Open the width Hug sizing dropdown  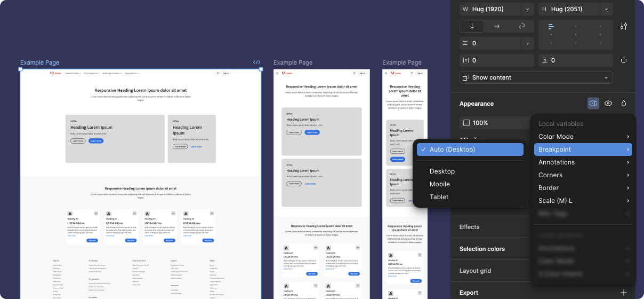coord(527,9)
